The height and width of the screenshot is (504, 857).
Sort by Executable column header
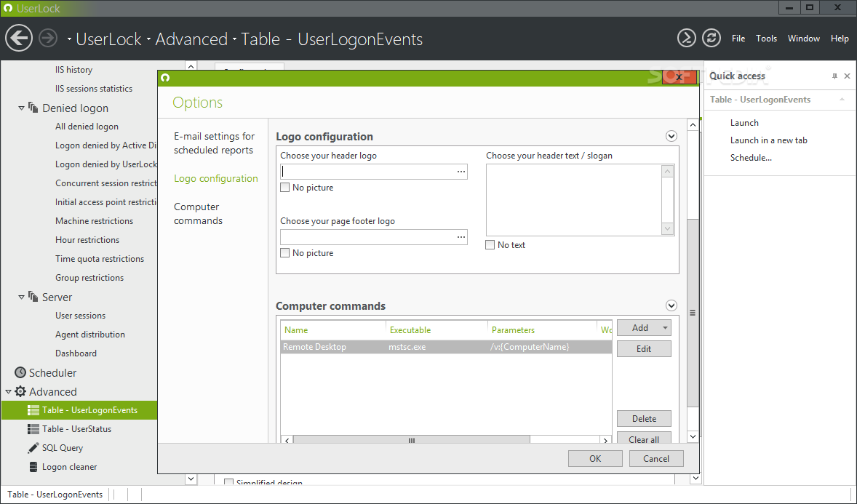coord(410,329)
